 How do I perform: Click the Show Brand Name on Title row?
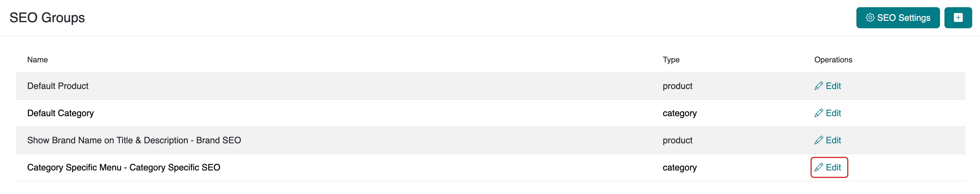tap(134, 141)
